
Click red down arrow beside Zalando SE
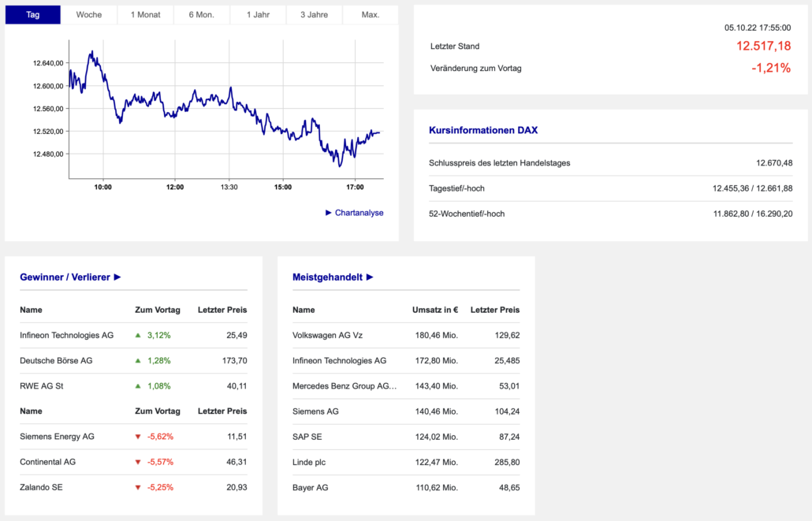(x=138, y=487)
